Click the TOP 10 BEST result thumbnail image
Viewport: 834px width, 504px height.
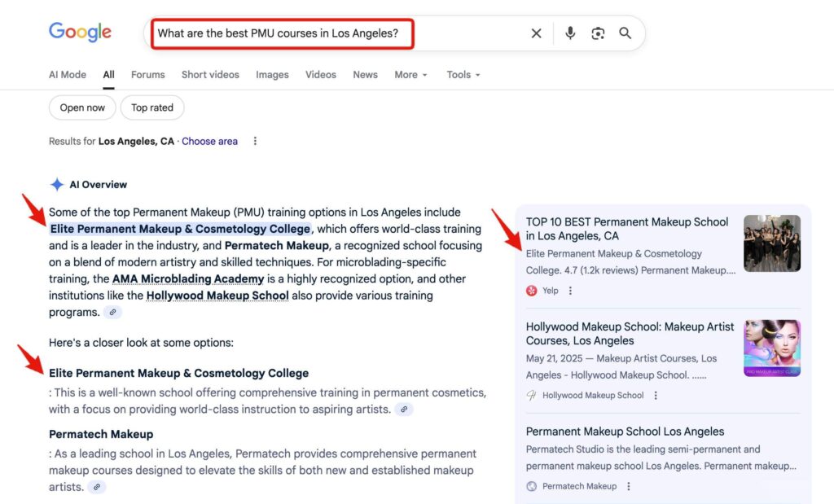772,243
